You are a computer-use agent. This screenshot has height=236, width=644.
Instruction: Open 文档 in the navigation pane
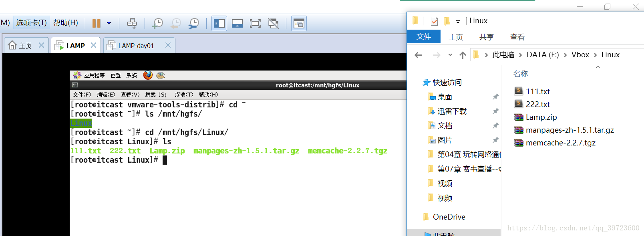tap(445, 126)
